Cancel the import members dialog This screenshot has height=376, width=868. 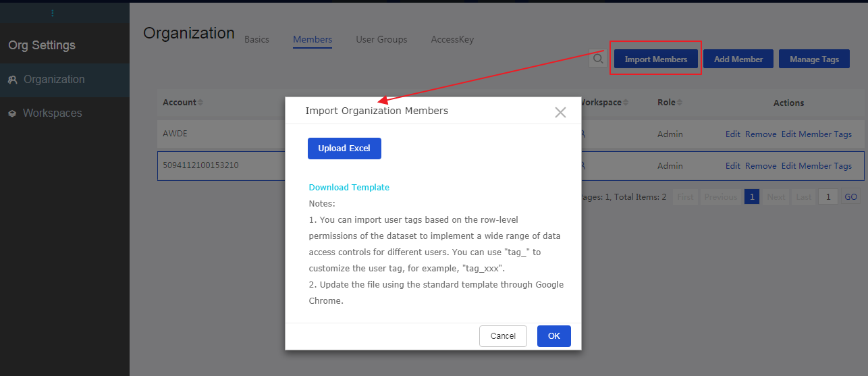pos(503,336)
